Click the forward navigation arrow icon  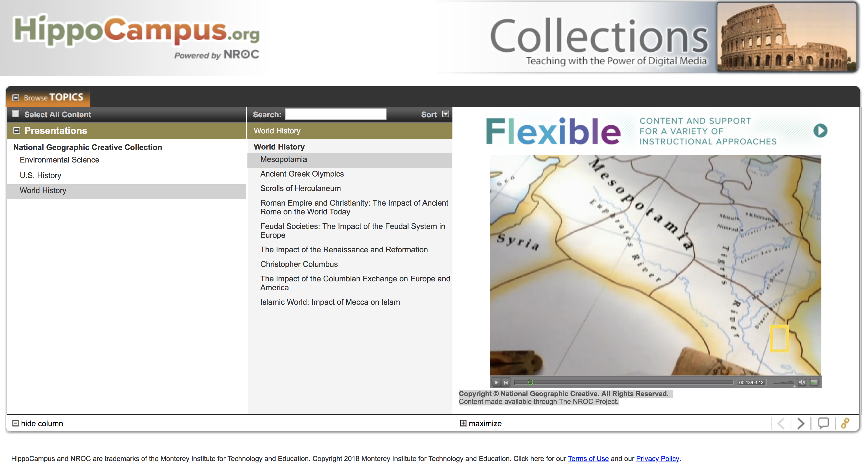[x=800, y=423]
